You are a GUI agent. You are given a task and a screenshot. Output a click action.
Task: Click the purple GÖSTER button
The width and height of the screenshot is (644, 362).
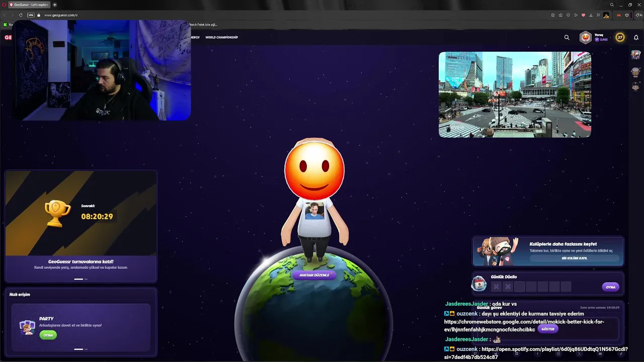[548, 329]
